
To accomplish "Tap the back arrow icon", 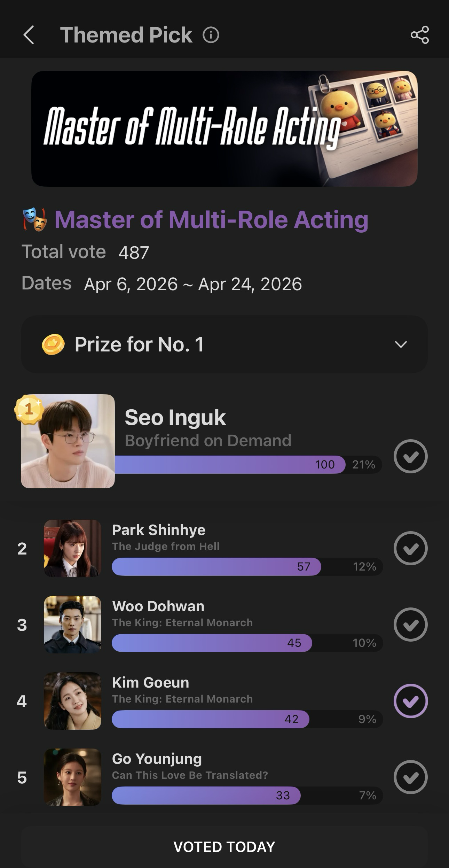I will pyautogui.click(x=29, y=35).
